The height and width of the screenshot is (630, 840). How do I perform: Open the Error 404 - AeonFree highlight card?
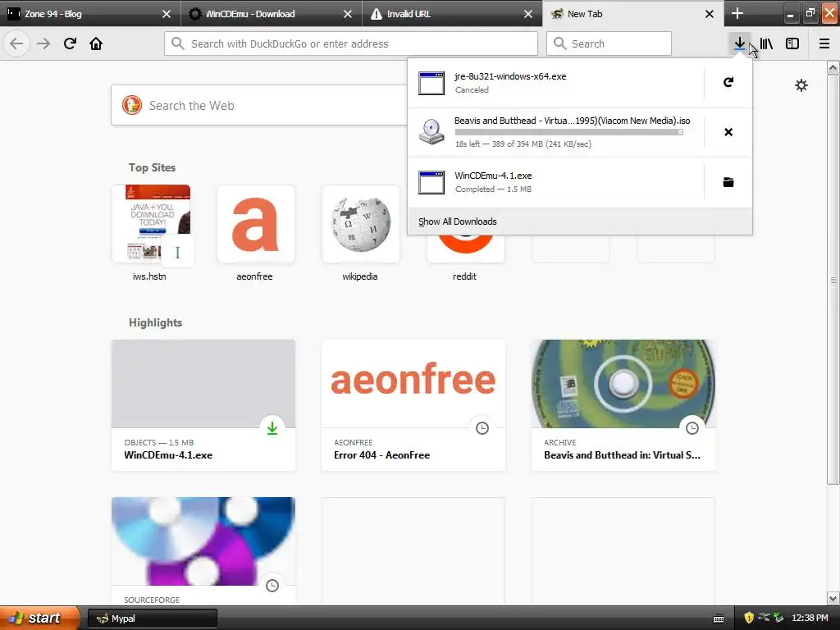click(413, 405)
